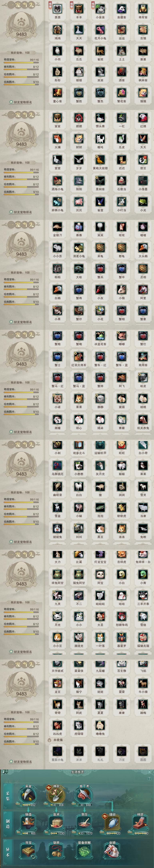This screenshot has height=868, width=154.
Task: Open the help question mark in 生活技艺
Action: tap(149, 778)
